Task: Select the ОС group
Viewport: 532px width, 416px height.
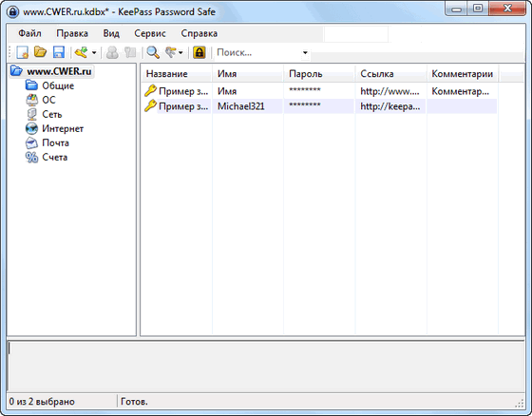Action: tap(48, 100)
